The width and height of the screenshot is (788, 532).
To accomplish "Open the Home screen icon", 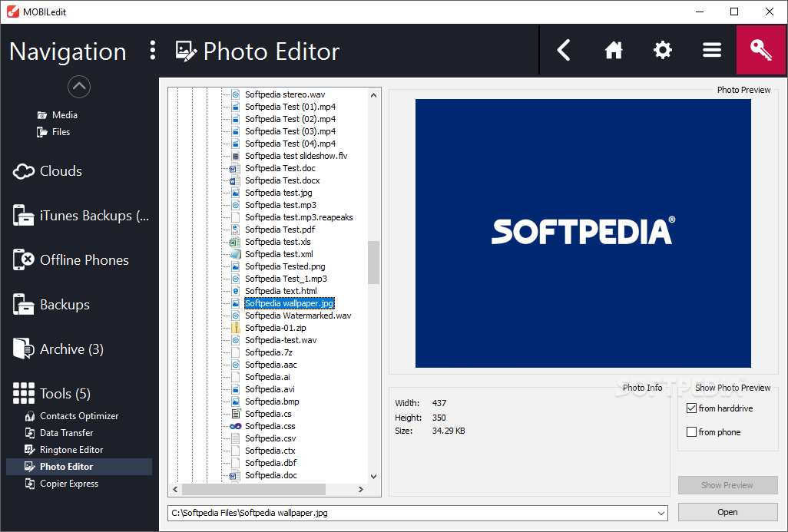I will click(x=613, y=50).
